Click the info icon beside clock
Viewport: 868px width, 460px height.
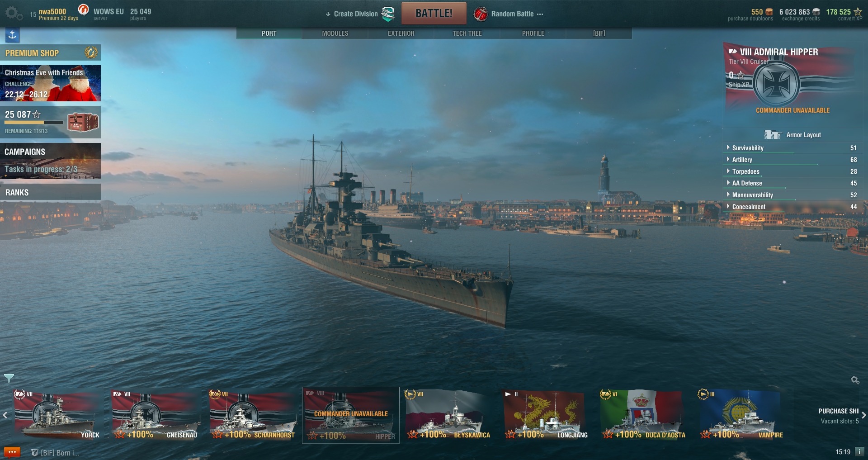tap(859, 451)
